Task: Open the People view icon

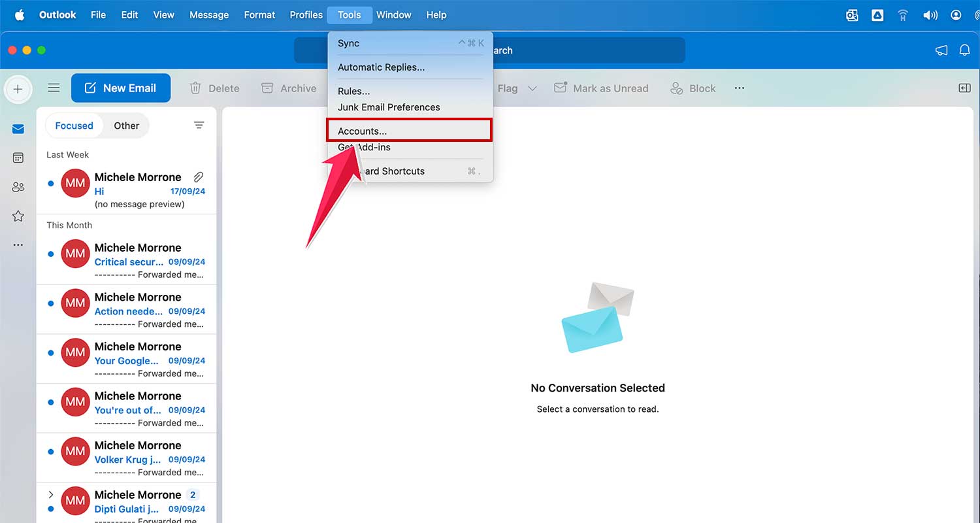Action: tap(18, 187)
